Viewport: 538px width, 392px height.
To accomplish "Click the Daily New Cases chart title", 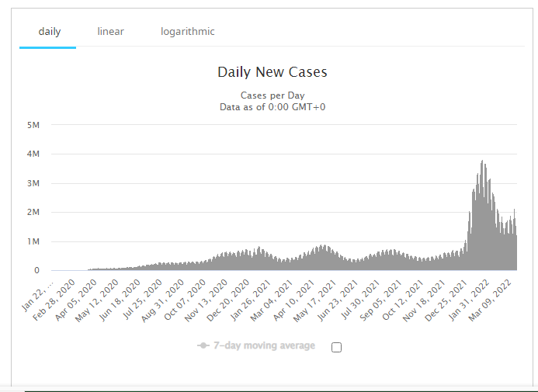I will tap(272, 72).
